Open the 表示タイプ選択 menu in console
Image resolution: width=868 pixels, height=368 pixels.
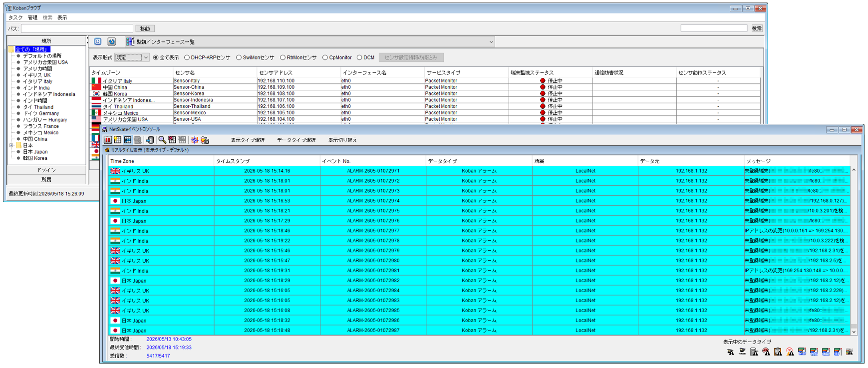pyautogui.click(x=248, y=140)
